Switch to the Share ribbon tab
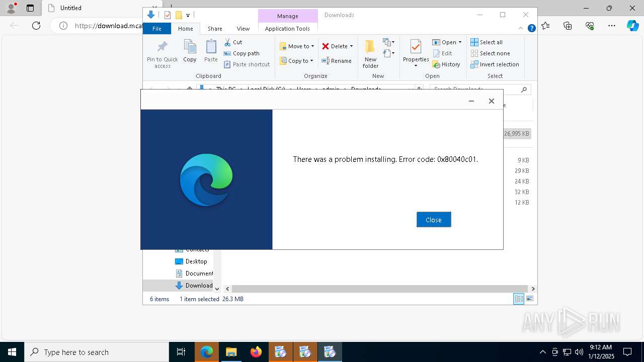644x362 pixels. (x=215, y=29)
